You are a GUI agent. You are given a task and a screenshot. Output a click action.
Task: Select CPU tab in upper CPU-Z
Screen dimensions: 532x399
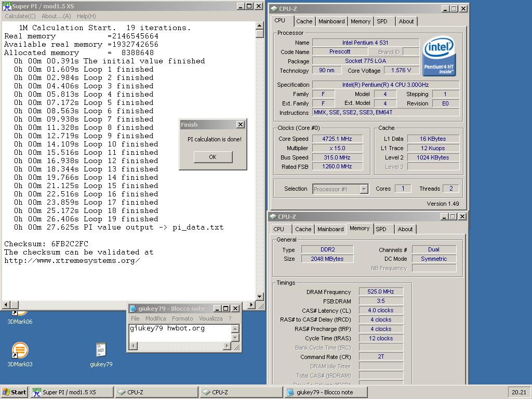tap(280, 20)
